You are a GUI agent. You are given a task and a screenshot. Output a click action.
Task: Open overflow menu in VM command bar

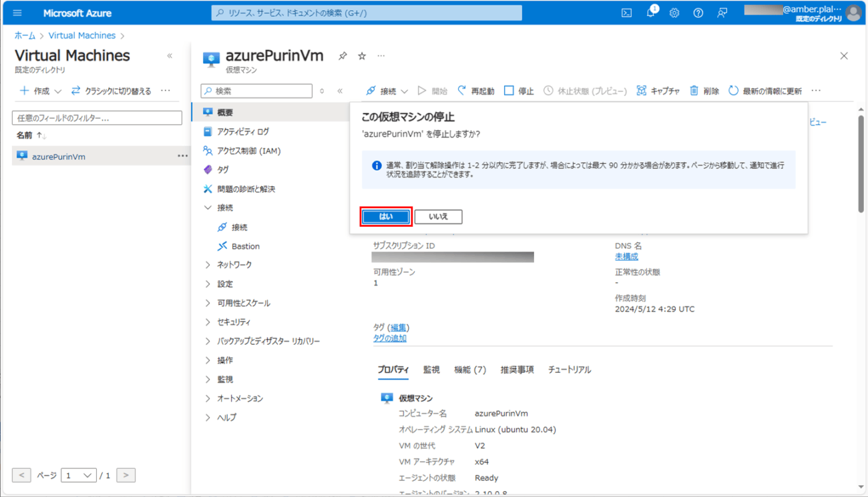816,91
